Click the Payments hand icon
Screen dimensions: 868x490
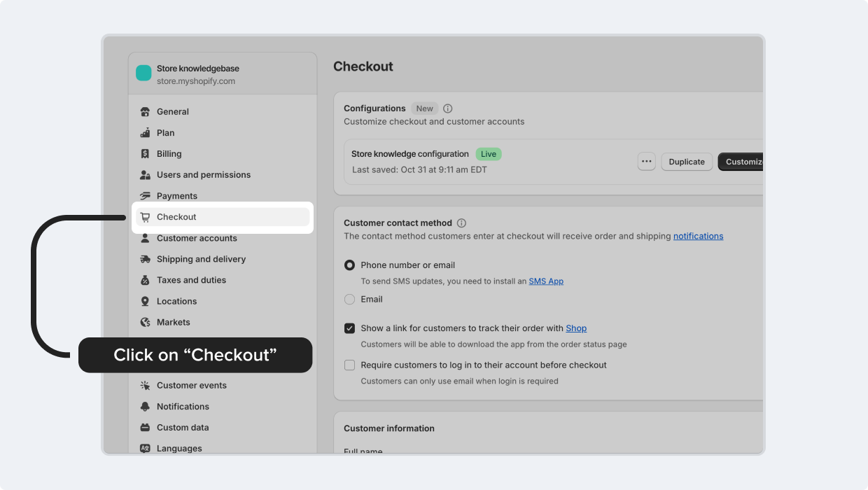click(145, 196)
